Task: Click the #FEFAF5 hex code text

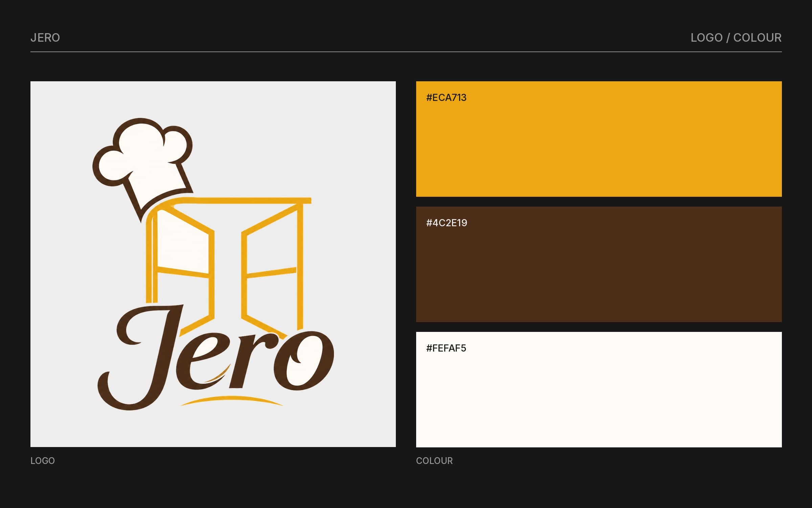Action: pos(446,348)
